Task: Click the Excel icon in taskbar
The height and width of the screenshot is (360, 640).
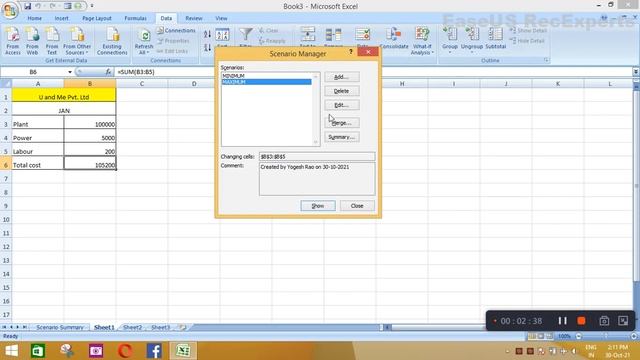Action: [183, 351]
